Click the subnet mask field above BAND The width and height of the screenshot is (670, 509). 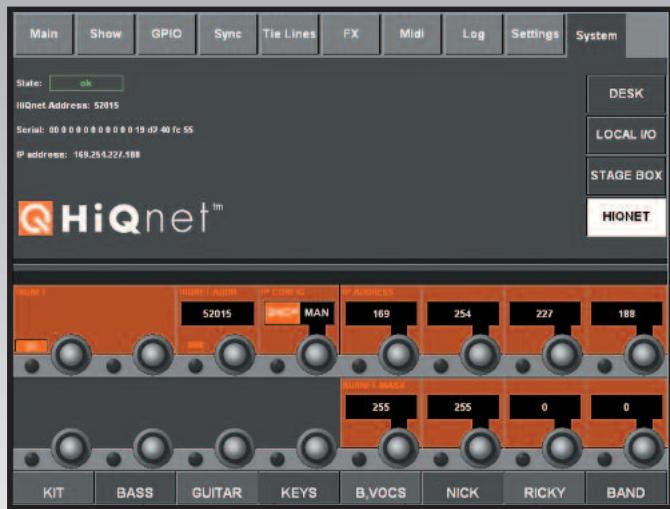click(626, 407)
